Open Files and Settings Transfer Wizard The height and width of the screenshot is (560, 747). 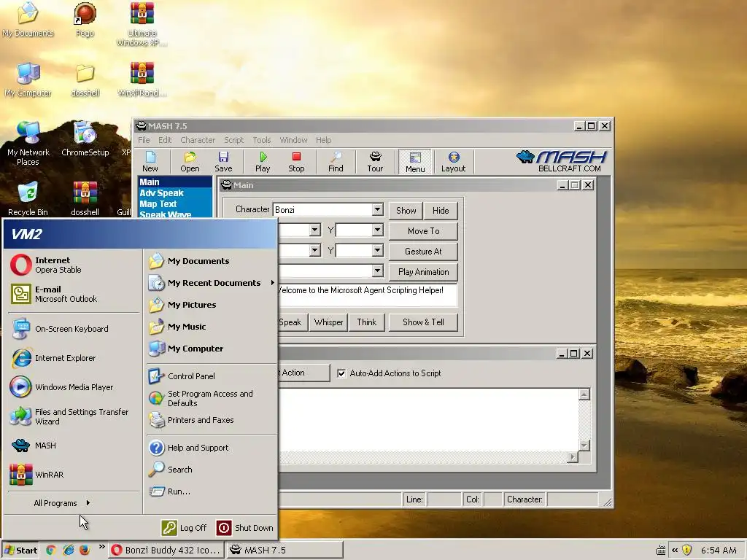(x=74, y=416)
